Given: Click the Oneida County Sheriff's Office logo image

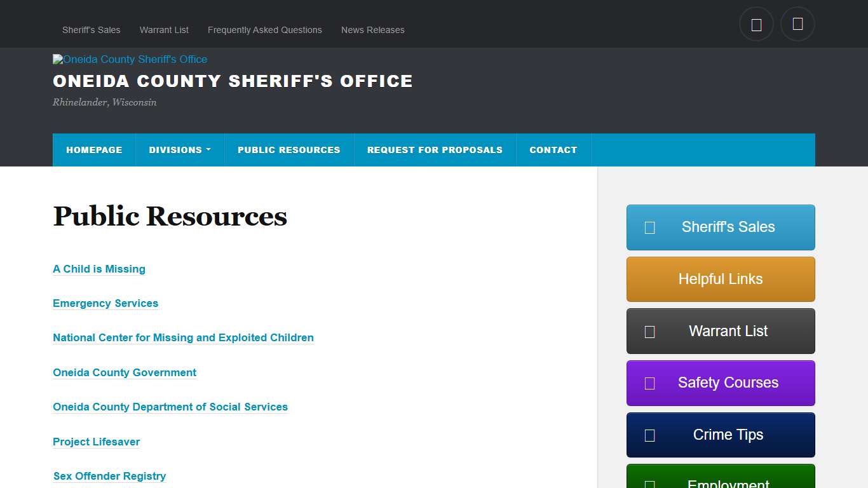Looking at the screenshot, I should (130, 59).
